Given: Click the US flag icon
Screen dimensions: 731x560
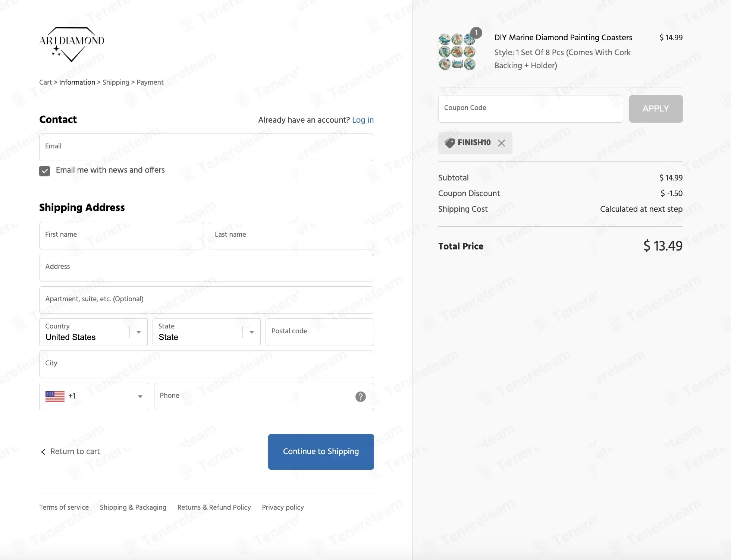Looking at the screenshot, I should tap(55, 396).
